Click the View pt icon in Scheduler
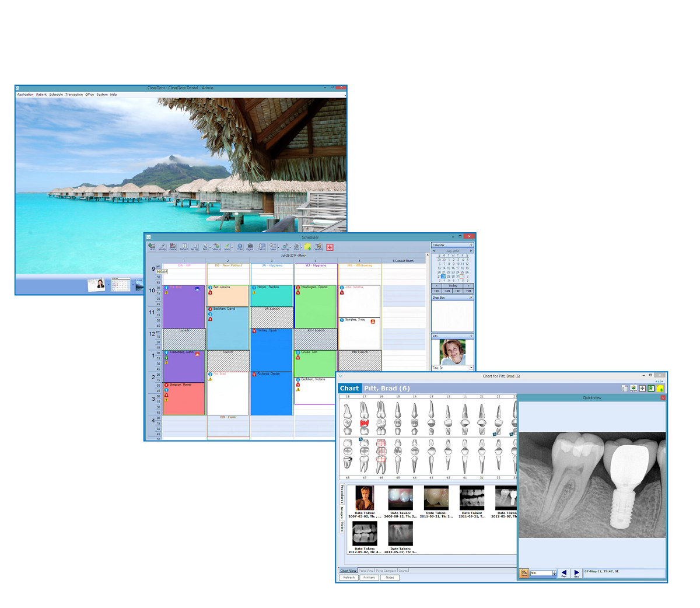The height and width of the screenshot is (608, 700). (216, 247)
